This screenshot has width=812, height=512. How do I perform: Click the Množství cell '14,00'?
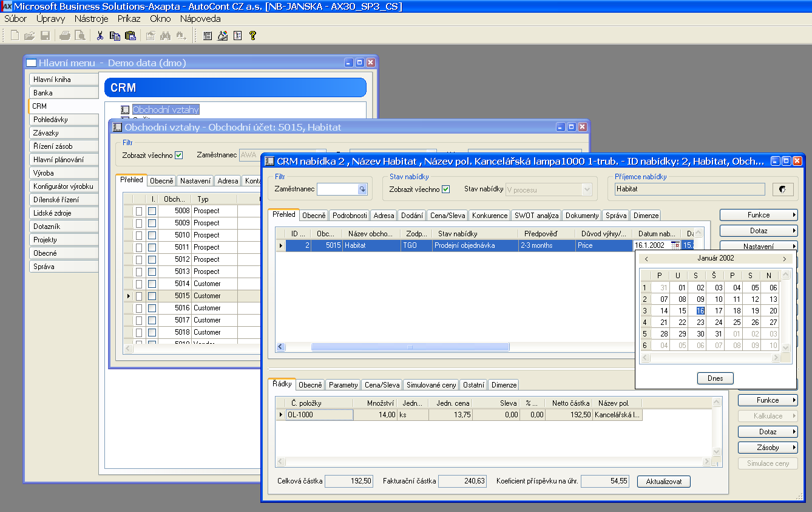pyautogui.click(x=376, y=415)
